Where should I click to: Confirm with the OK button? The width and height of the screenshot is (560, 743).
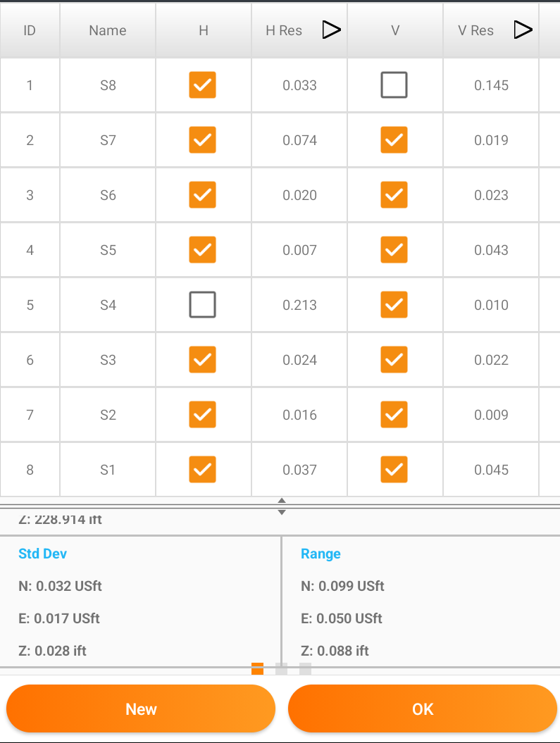(423, 709)
